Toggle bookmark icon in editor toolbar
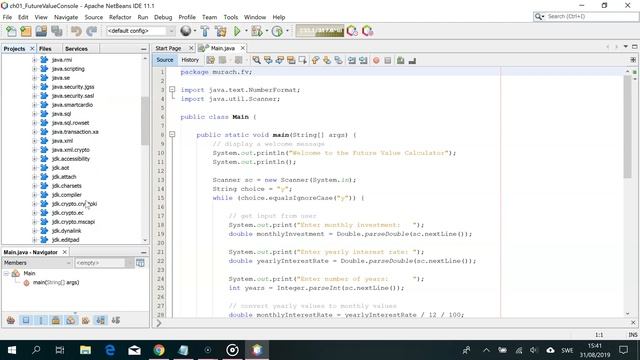Viewport: 640px width, 360px height. [x=338, y=60]
